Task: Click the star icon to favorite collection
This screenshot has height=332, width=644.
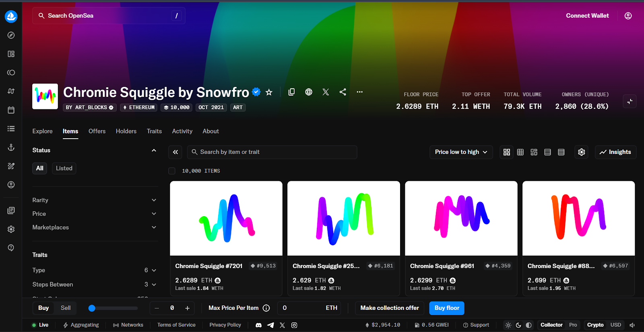Action: coord(269,92)
